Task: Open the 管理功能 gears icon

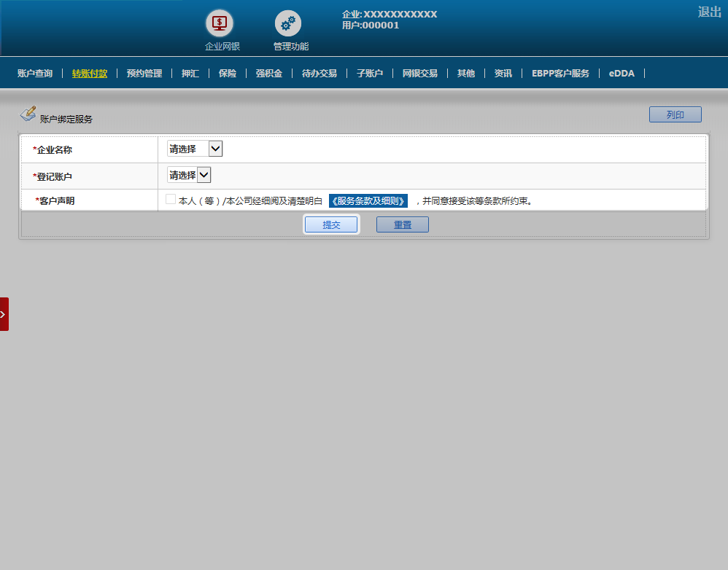Action: pos(287,23)
